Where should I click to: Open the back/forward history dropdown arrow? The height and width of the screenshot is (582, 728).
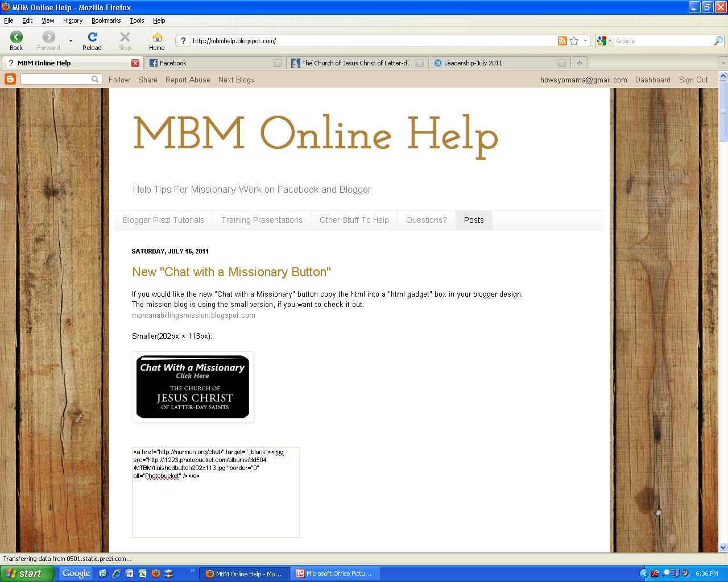pyautogui.click(x=71, y=41)
